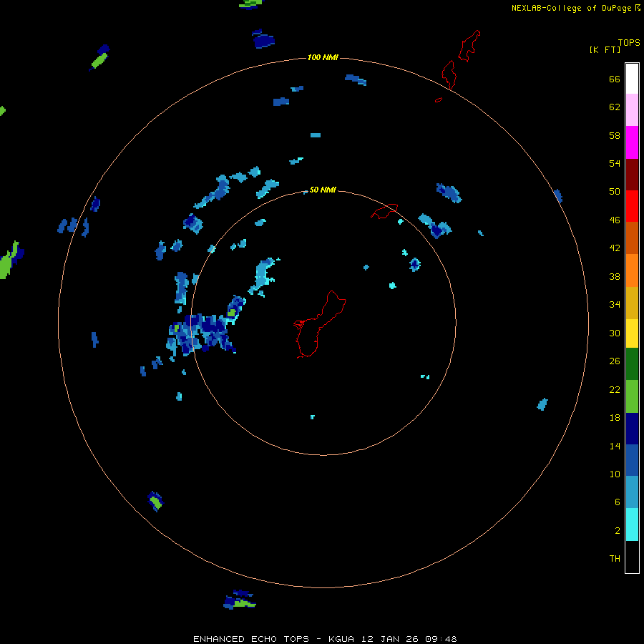Click the Guam island outline at radar center
644x644 pixels.
318,324
